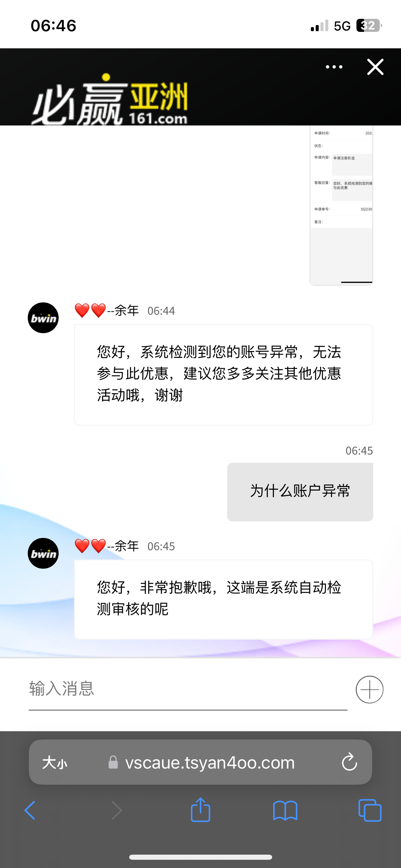Tap the Safari forward arrow
Viewport: 401px width, 868px height.
[117, 810]
